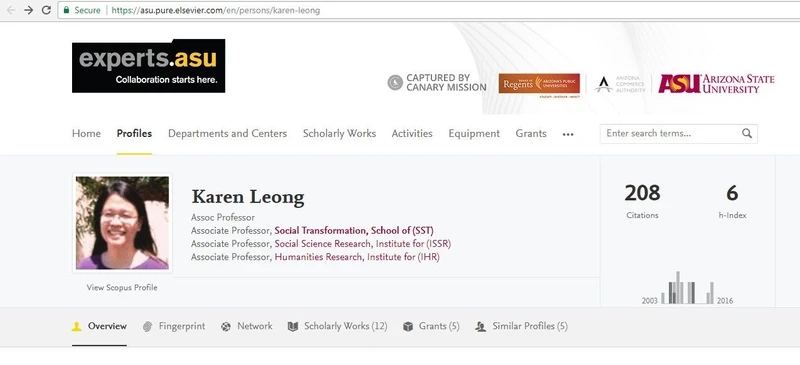Open Departments and Centers section

[228, 134]
